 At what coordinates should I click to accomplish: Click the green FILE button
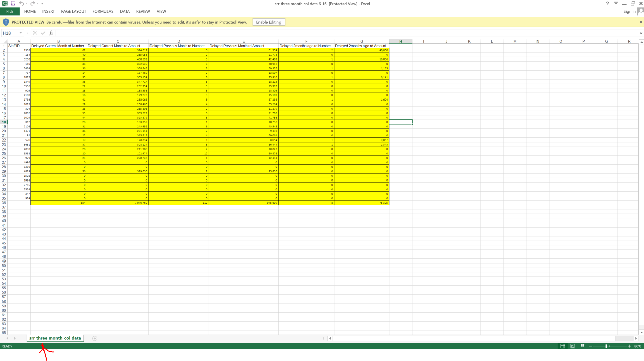tap(10, 11)
